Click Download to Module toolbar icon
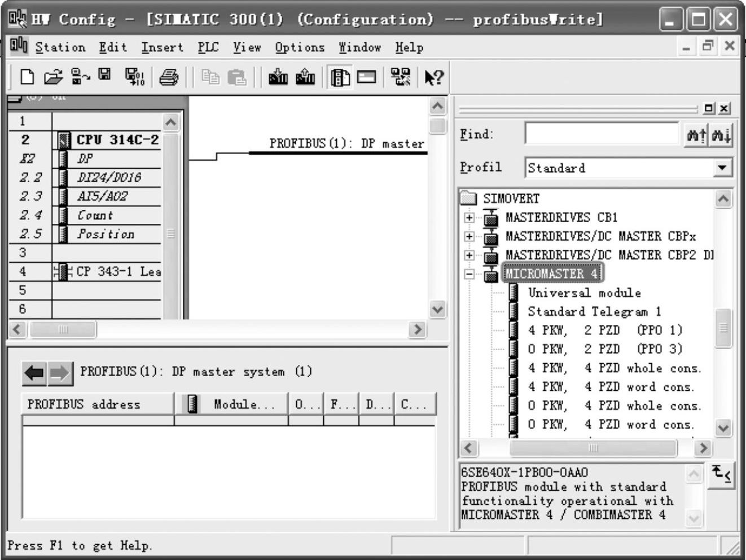The width and height of the screenshot is (746, 560). (x=278, y=77)
